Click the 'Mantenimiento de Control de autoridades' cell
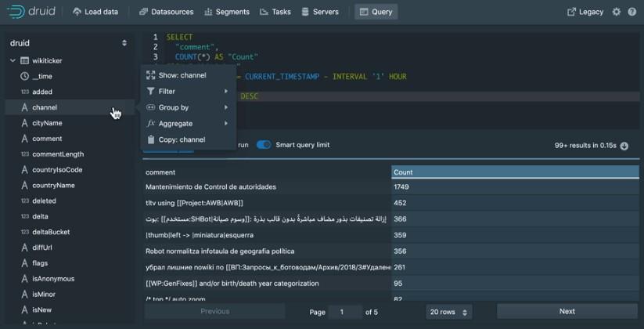Image resolution: width=644 pixels, height=329 pixels. tap(267, 186)
